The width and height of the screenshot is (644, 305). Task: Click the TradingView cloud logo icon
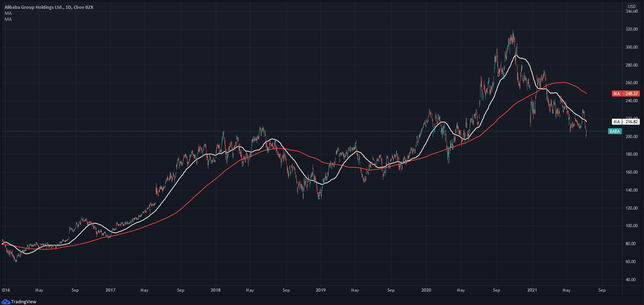[6, 301]
